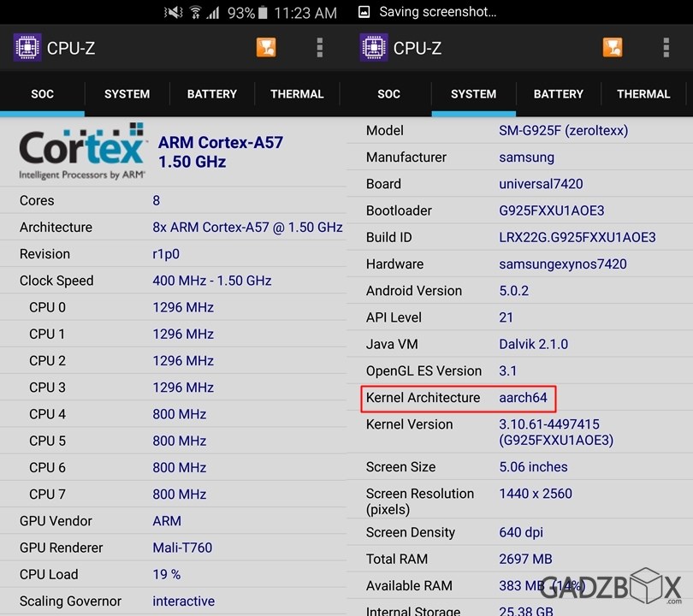Screen dimensions: 693x616
Task: Select the CPU 3 row
Action: pos(173,388)
